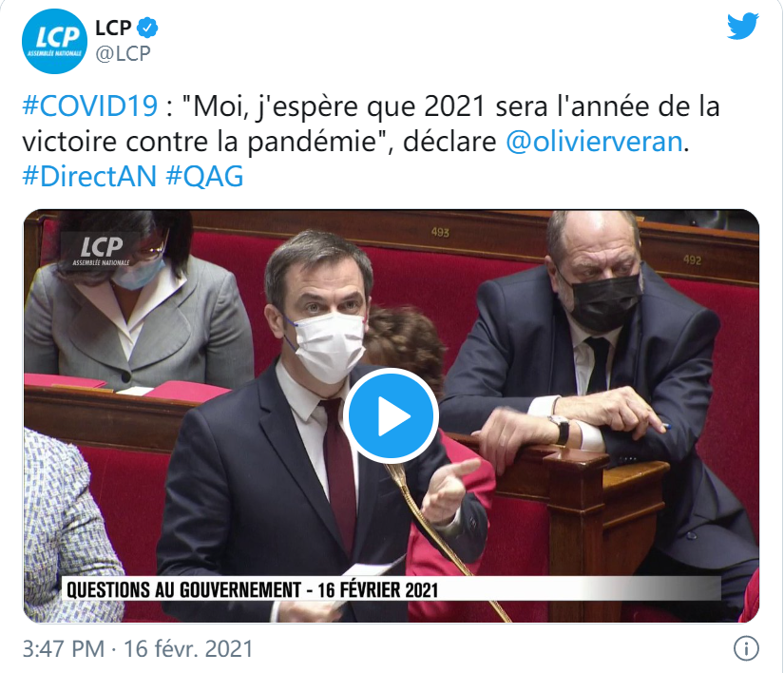Open Twitter via the bird logo
Image resolution: width=784 pixels, height=673 pixels.
742,27
